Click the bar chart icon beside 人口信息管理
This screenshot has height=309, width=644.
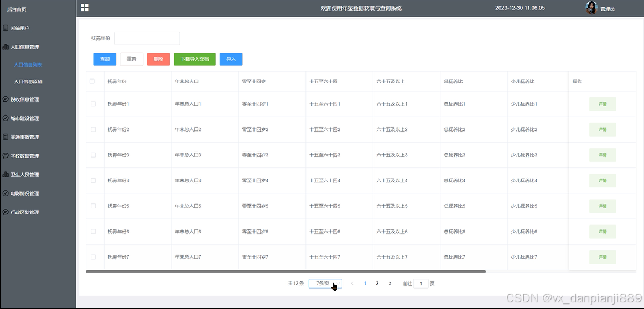6,47
